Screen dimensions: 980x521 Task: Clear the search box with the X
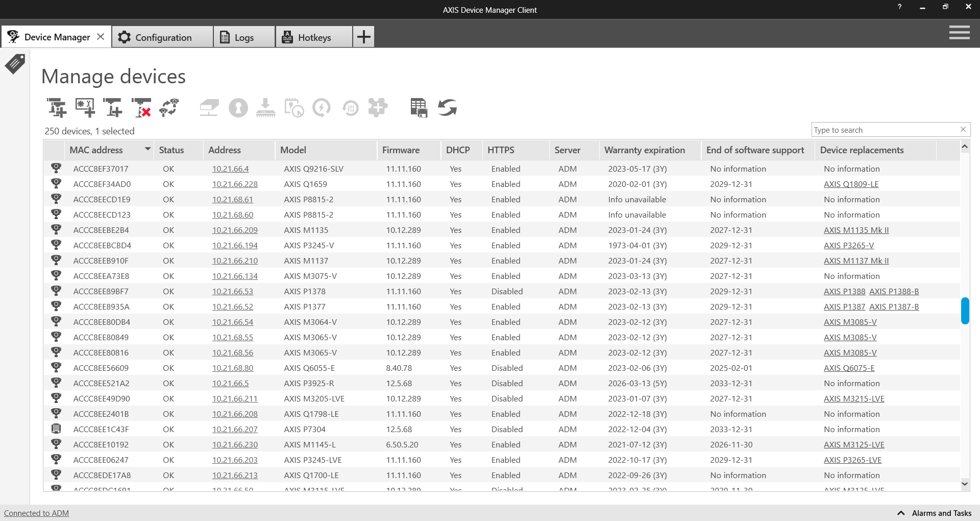pyautogui.click(x=963, y=129)
